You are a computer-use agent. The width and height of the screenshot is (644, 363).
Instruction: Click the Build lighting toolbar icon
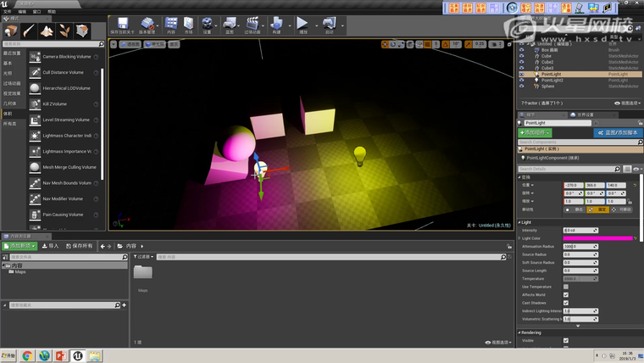tap(276, 25)
